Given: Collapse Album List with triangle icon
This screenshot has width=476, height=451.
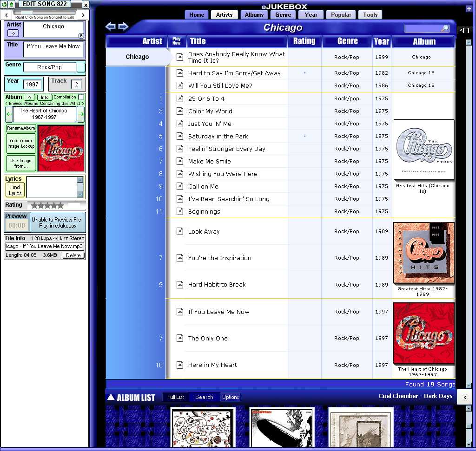Looking at the screenshot, I should 111,397.
